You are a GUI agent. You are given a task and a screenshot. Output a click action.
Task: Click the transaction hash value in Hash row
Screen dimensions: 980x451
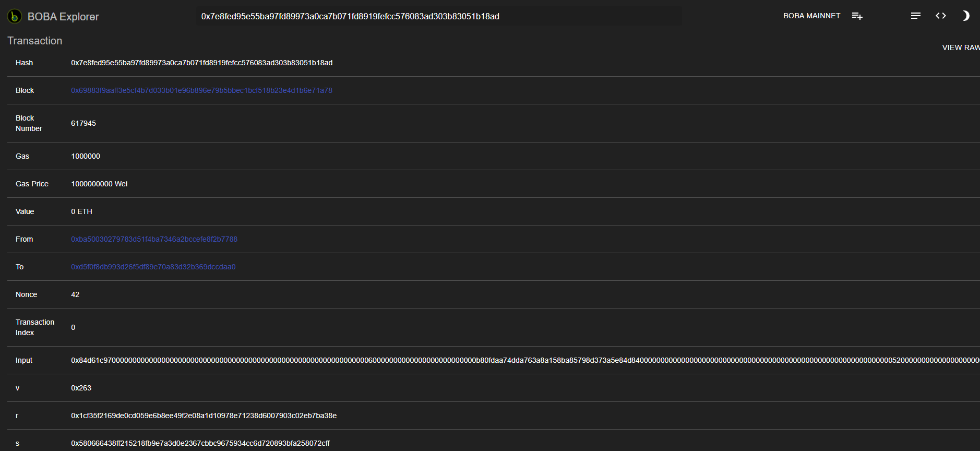pos(201,63)
